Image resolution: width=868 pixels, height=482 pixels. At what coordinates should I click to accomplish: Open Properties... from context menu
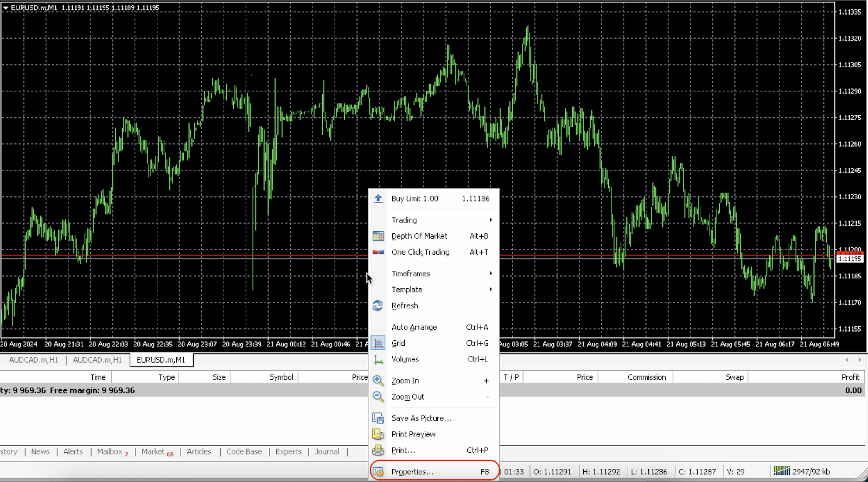(433, 472)
